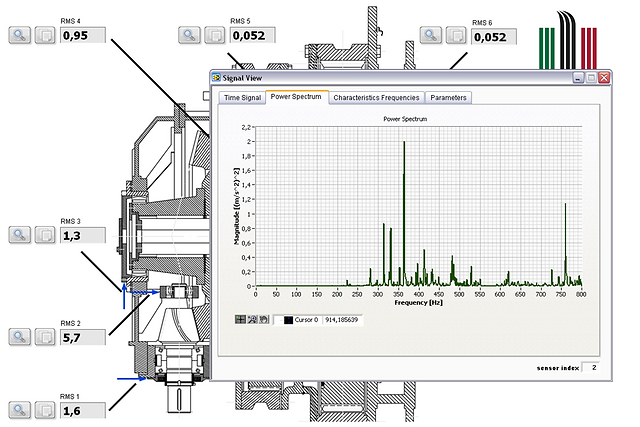Maximize the Signal View window
The image size is (640, 427).
tap(591, 78)
